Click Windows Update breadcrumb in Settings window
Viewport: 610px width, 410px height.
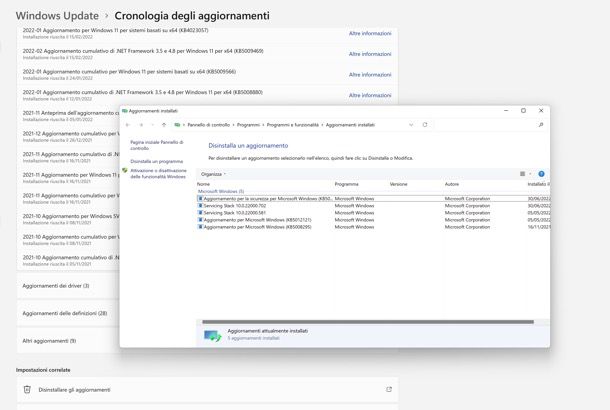click(57, 16)
